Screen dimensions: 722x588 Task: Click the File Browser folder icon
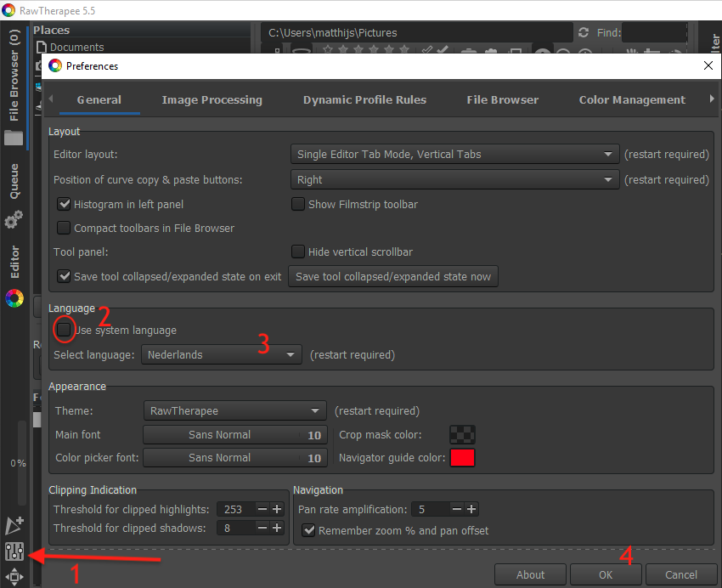pos(14,138)
